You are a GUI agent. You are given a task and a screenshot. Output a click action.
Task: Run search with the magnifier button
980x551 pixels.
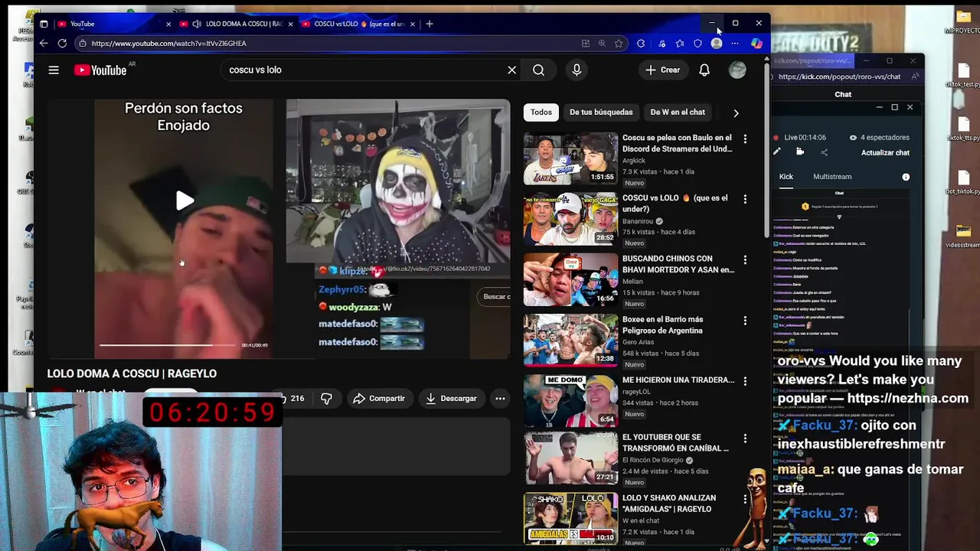pyautogui.click(x=538, y=70)
